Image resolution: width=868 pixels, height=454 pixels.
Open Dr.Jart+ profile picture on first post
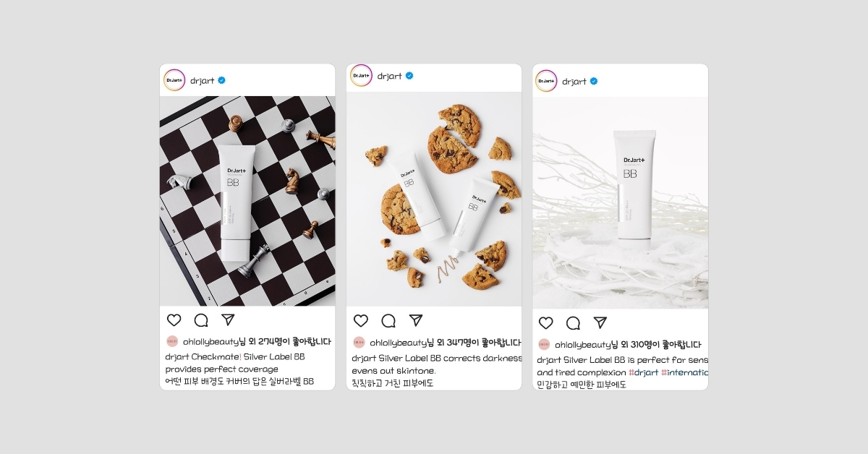(174, 80)
